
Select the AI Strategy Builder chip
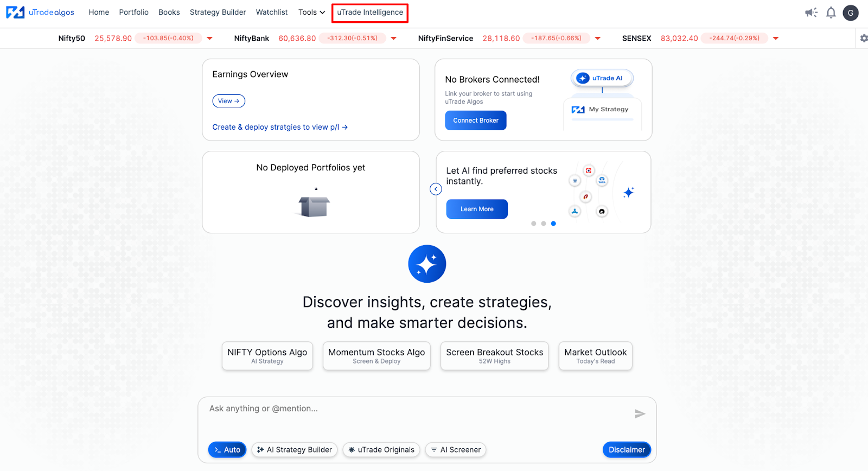[x=295, y=450]
